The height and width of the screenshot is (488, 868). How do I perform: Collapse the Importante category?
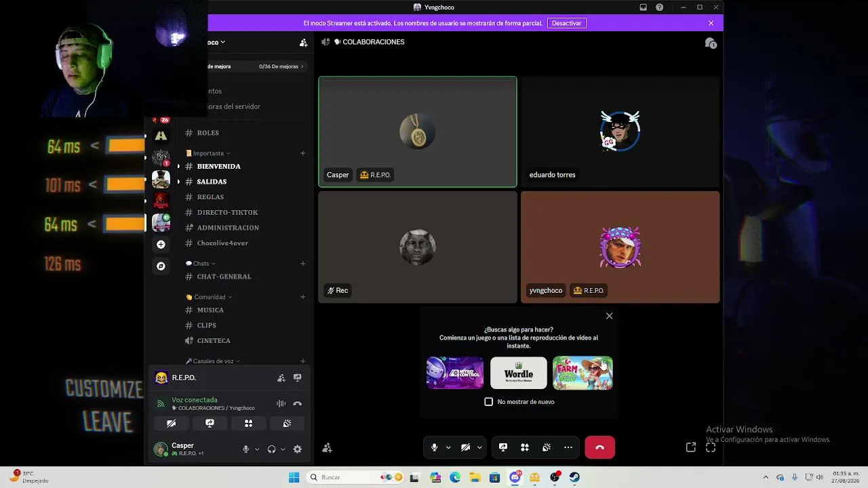(208, 153)
